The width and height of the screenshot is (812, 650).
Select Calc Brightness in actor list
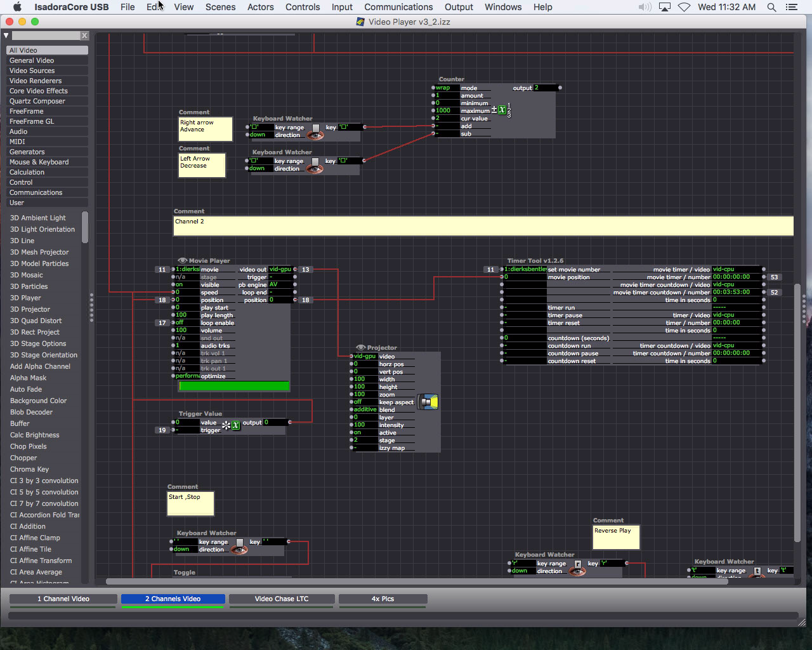tap(34, 435)
